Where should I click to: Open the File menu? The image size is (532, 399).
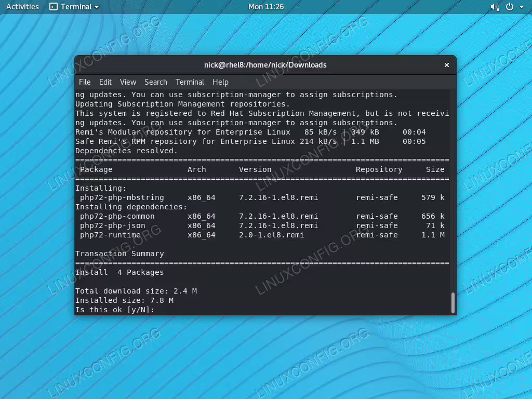(85, 82)
